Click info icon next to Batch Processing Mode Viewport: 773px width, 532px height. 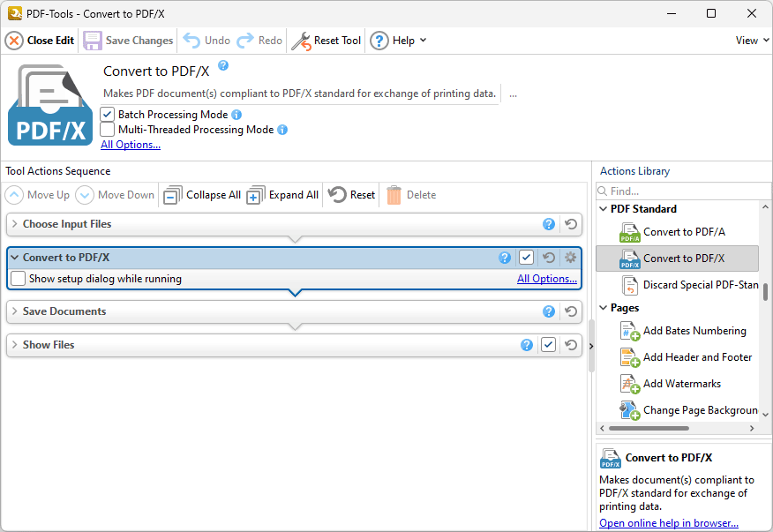pyautogui.click(x=236, y=115)
